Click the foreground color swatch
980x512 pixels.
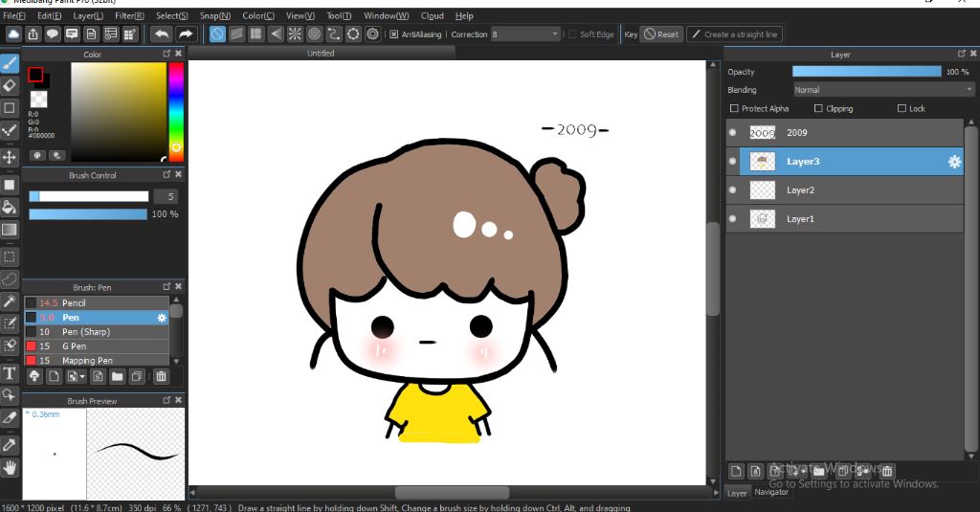[35, 75]
